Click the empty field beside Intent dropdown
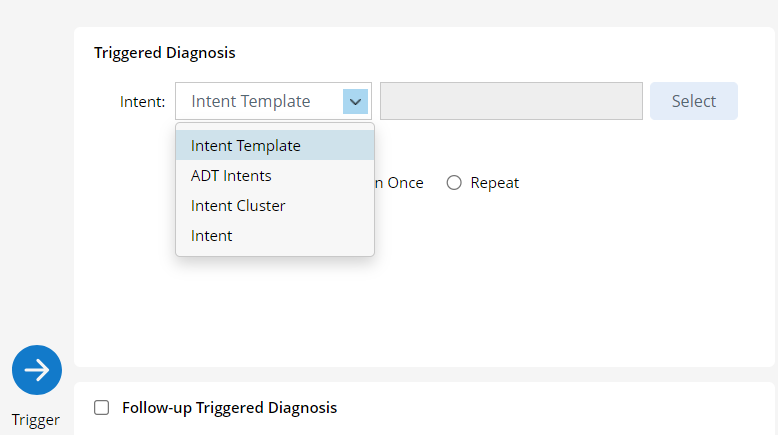Screen dimensions: 778x435 point(511,101)
